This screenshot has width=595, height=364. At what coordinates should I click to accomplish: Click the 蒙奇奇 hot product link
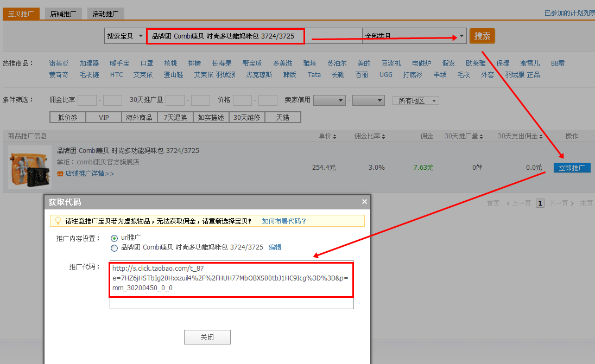59,75
